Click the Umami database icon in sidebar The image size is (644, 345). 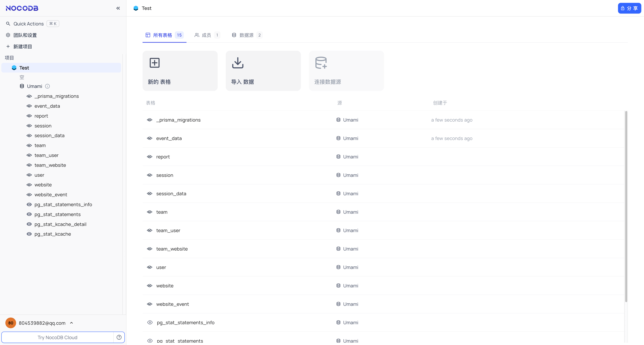(22, 86)
